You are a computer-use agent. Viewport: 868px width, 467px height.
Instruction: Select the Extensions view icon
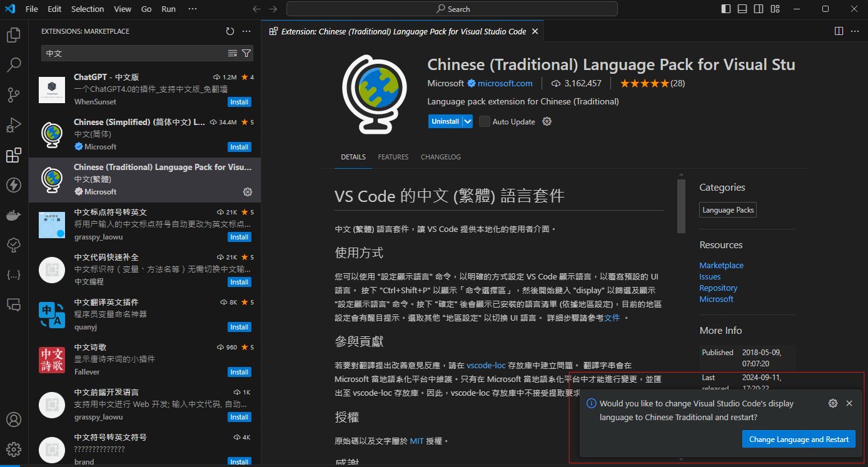point(14,154)
